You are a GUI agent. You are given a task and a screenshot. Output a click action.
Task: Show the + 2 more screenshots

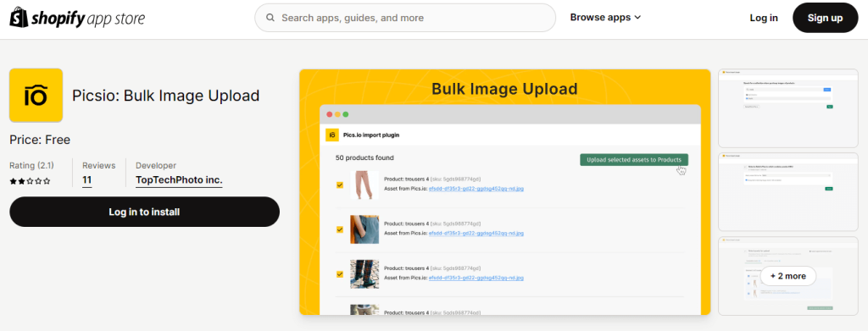pyautogui.click(x=787, y=276)
